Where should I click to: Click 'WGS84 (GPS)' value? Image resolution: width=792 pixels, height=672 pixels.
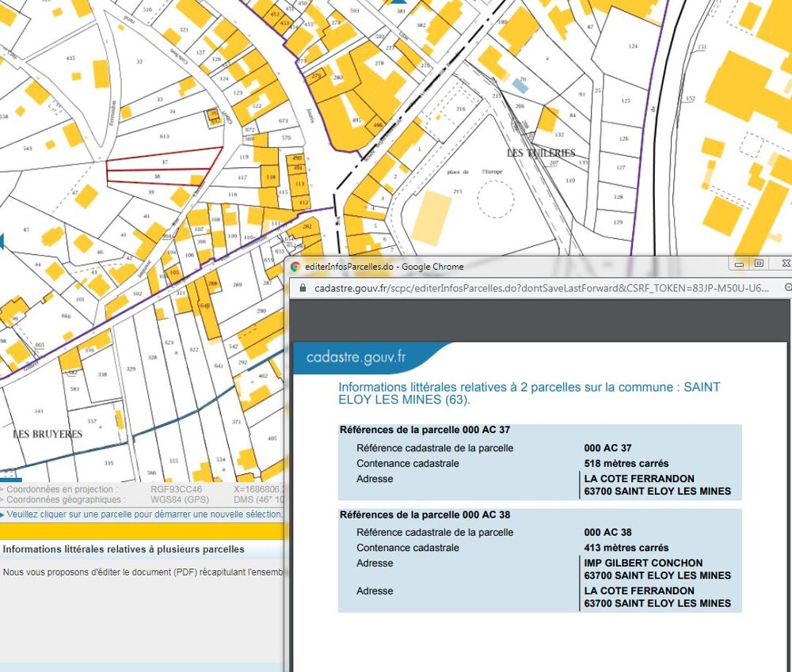(x=179, y=499)
